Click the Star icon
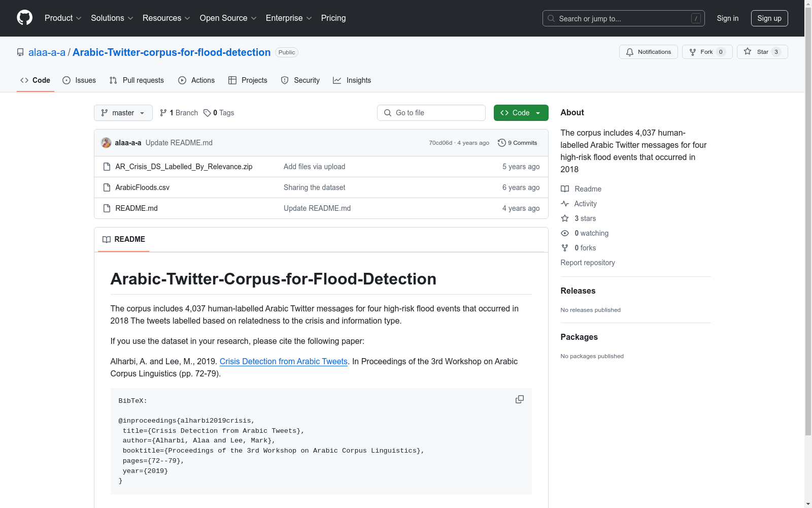Image resolution: width=812 pixels, height=508 pixels. point(748,51)
